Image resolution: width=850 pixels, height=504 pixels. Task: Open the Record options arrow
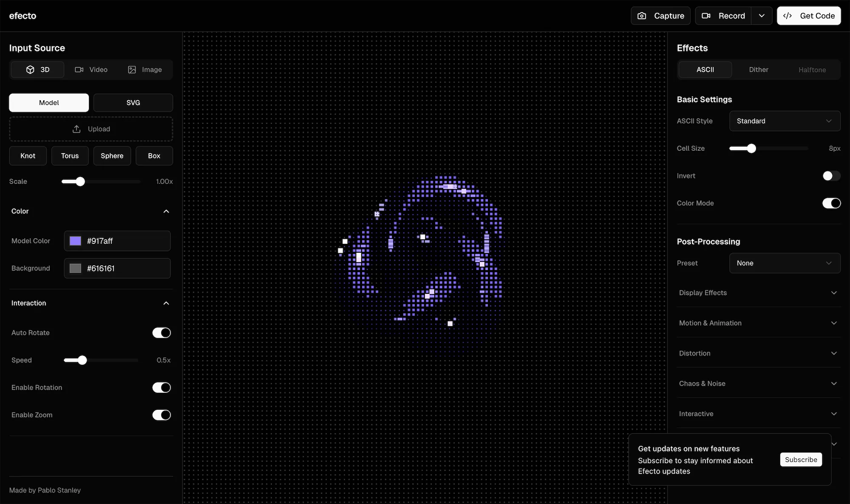coord(762,16)
